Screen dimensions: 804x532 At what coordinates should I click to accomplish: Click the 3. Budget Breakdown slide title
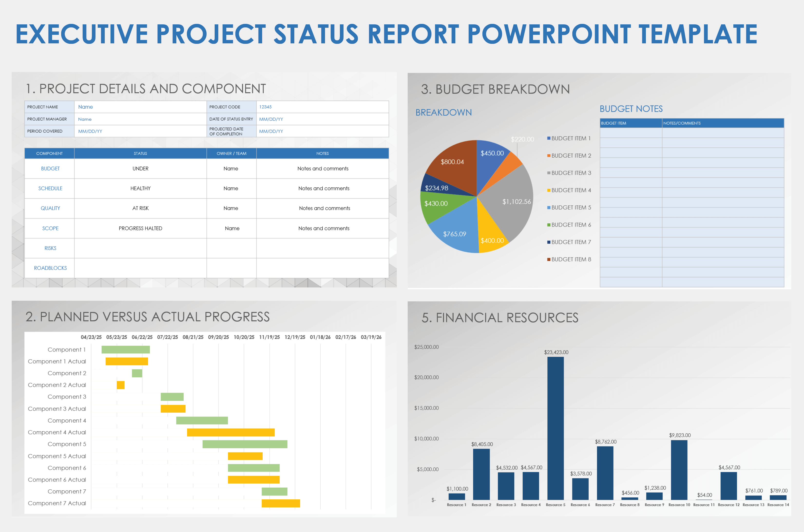(495, 89)
